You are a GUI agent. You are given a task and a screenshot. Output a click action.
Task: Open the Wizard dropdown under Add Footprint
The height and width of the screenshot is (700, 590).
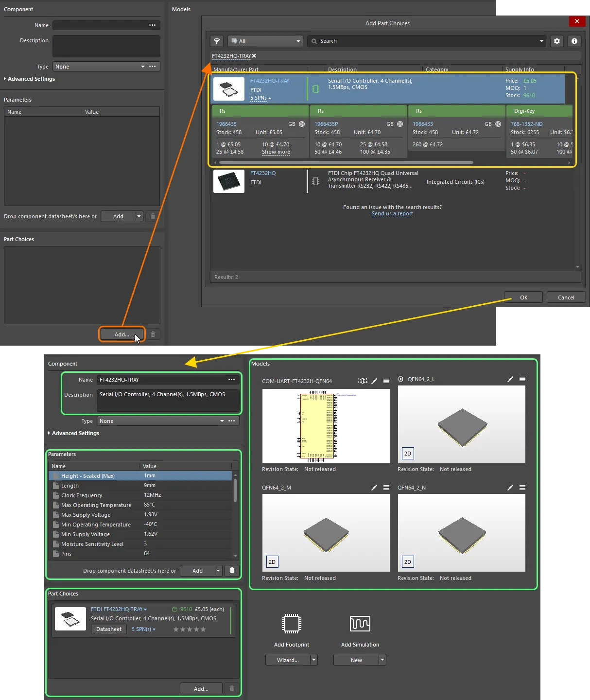(314, 660)
